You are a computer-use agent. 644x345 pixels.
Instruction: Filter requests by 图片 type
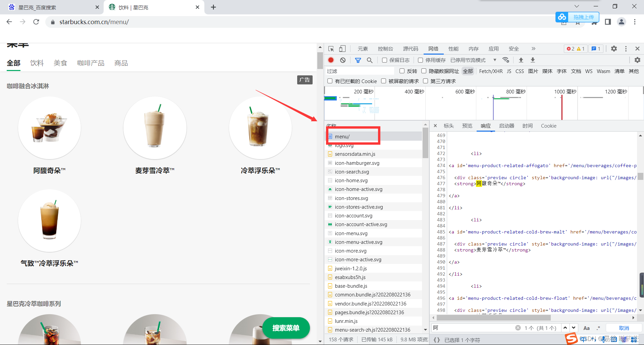coord(533,71)
